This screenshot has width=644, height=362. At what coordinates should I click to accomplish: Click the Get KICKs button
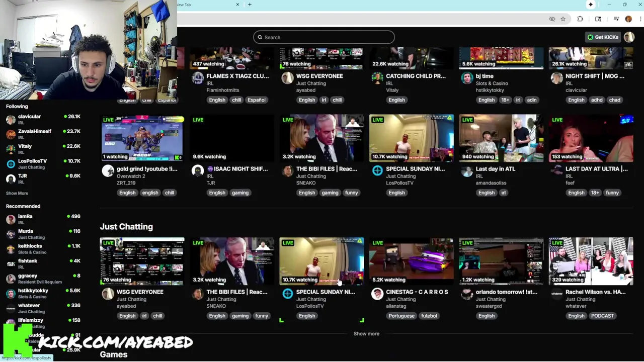pos(603,37)
